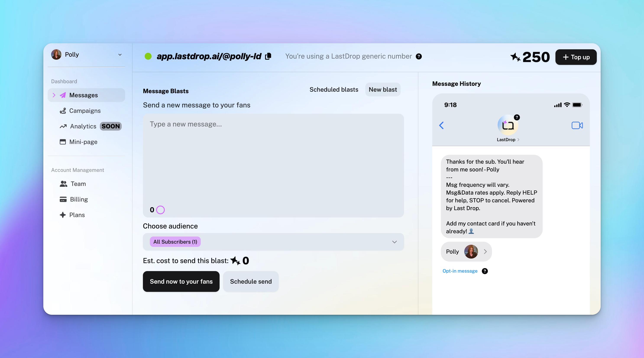The width and height of the screenshot is (644, 358).
Task: Expand the Messages sidebar item chevron
Action: pos(54,95)
